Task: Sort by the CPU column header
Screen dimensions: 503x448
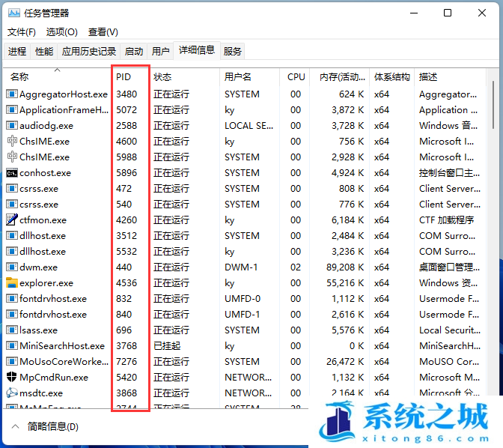Action: [x=294, y=76]
